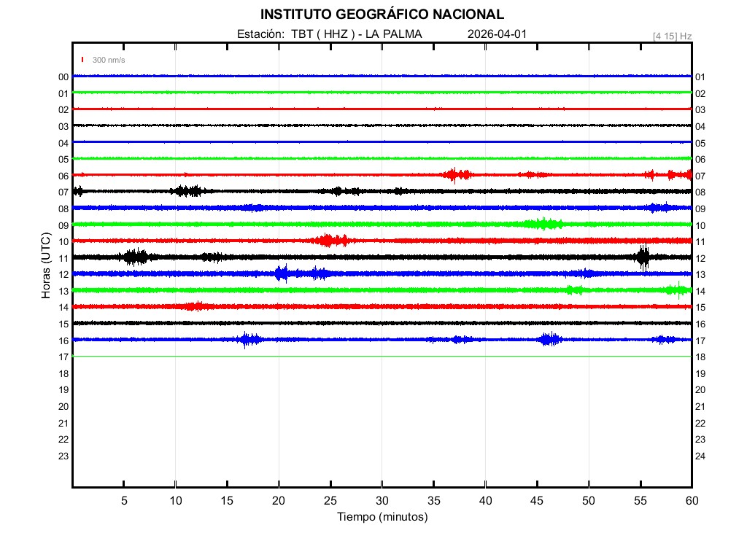Click the blue burst near minute 20 on the hour 12 trace
The image size is (747, 560).
[282, 273]
